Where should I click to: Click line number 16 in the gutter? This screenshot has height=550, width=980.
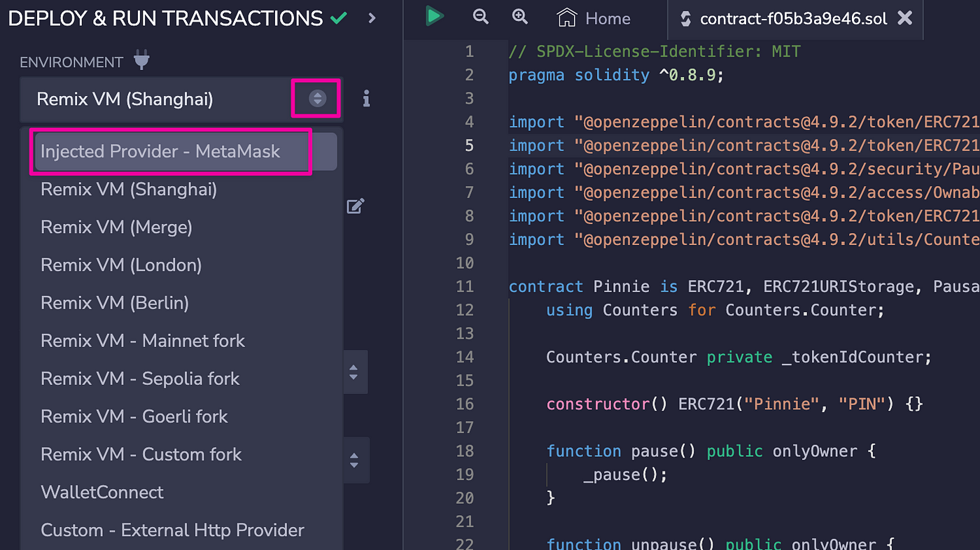465,404
